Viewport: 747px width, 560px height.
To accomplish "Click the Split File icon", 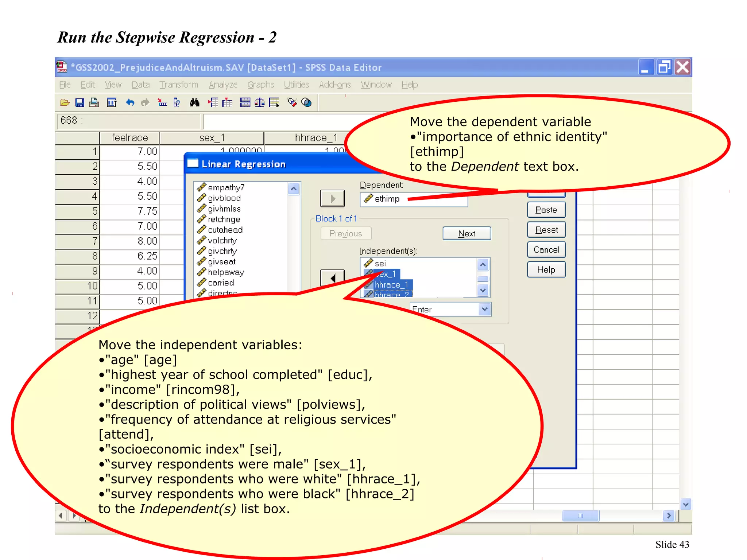I will (245, 103).
